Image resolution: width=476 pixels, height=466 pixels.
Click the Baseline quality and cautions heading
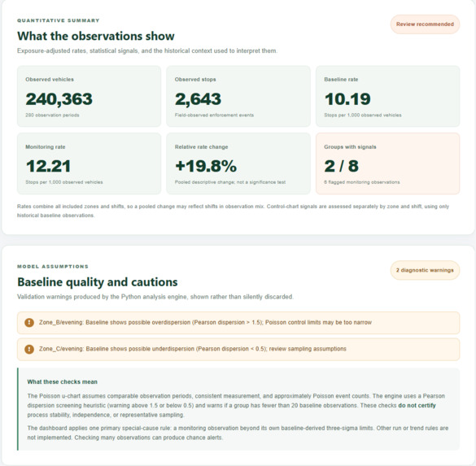pos(97,282)
